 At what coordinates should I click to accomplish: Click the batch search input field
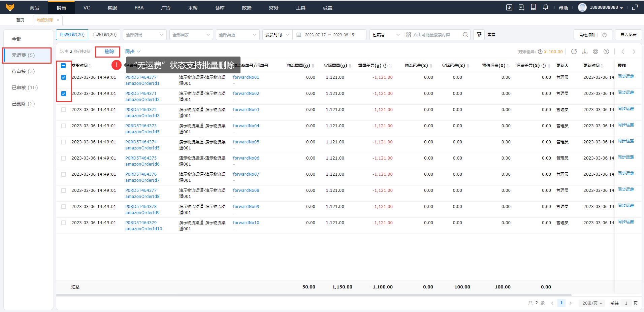click(x=434, y=35)
